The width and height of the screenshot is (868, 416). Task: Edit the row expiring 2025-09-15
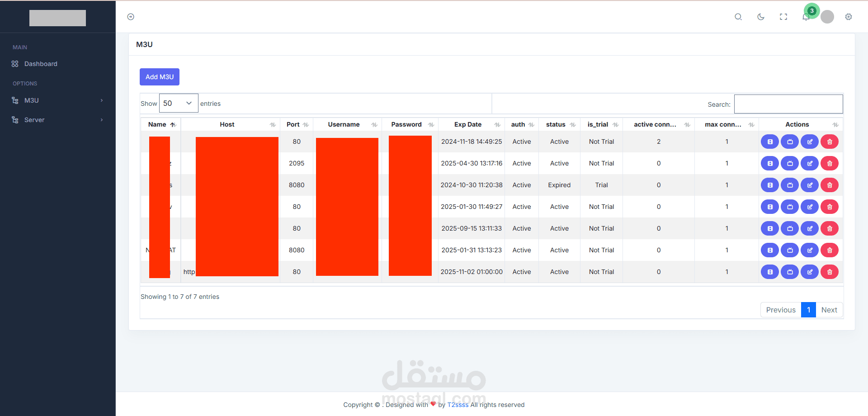810,228
